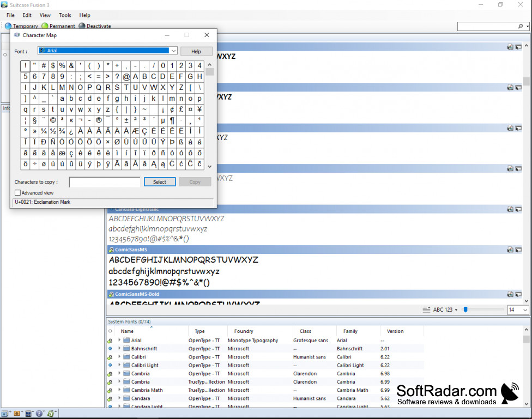Viewport: 532px width, 419px height.
Task: Click the Character Map title bar icon
Action: coord(17,35)
